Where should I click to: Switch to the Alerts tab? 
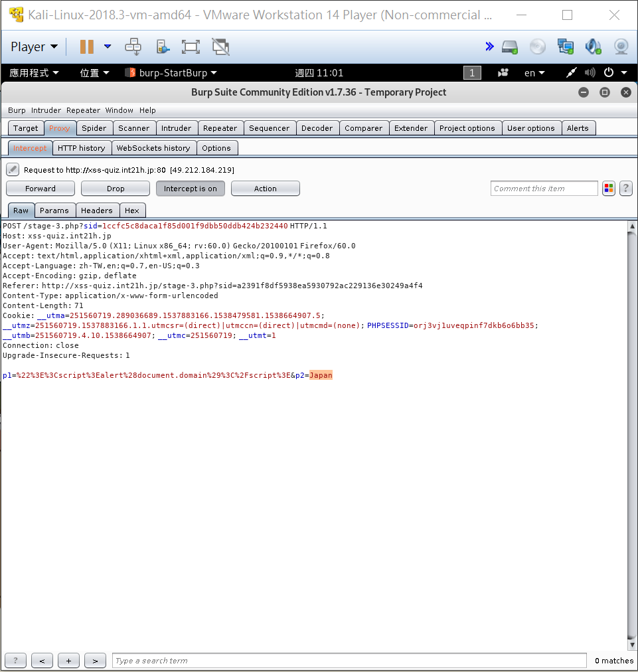578,128
